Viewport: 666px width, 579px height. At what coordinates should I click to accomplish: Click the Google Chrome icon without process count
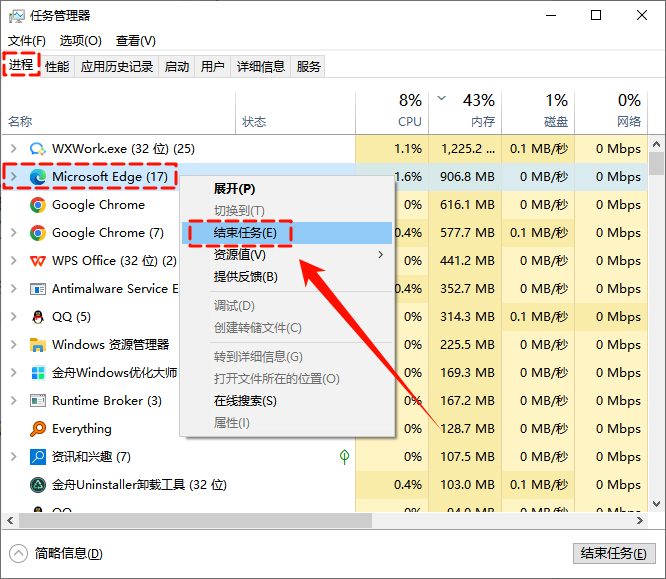(38, 205)
